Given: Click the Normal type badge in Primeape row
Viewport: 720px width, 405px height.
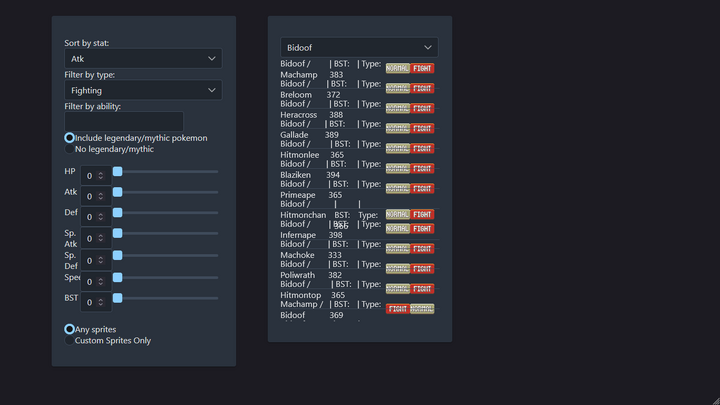Looking at the screenshot, I should (x=398, y=189).
